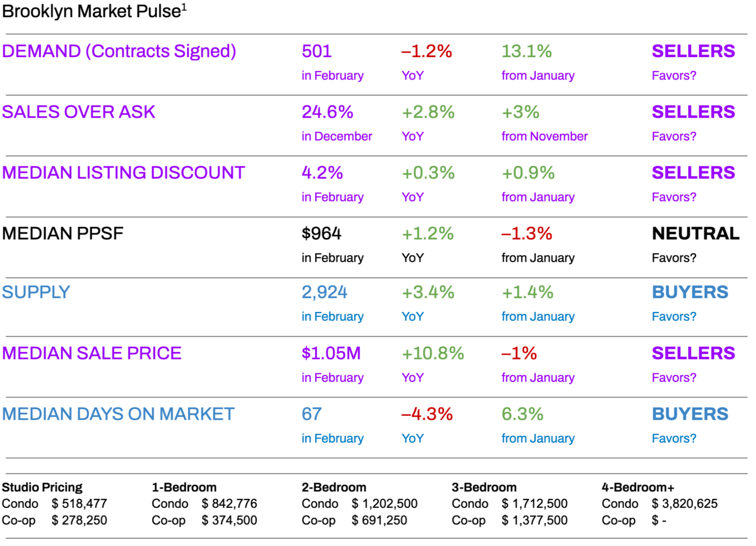The height and width of the screenshot is (546, 756).
Task: Click the DEMAND (Contracts Signed) heading
Action: coord(119,51)
